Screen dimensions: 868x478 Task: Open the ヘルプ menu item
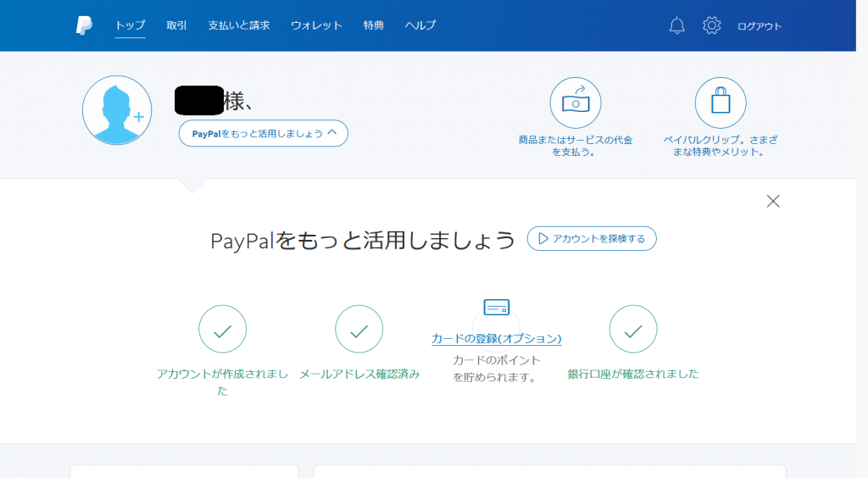pos(420,25)
